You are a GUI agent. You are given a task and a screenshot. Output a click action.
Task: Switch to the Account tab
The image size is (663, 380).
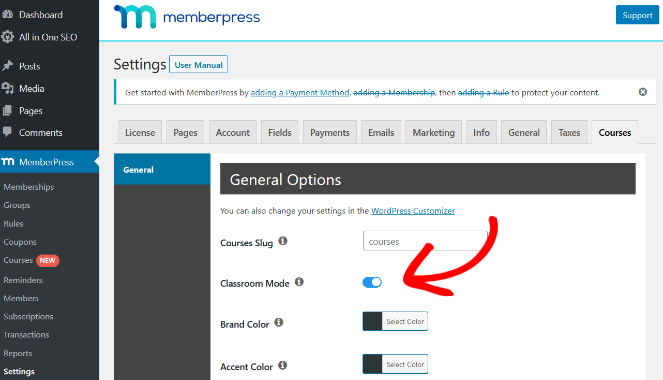point(233,132)
